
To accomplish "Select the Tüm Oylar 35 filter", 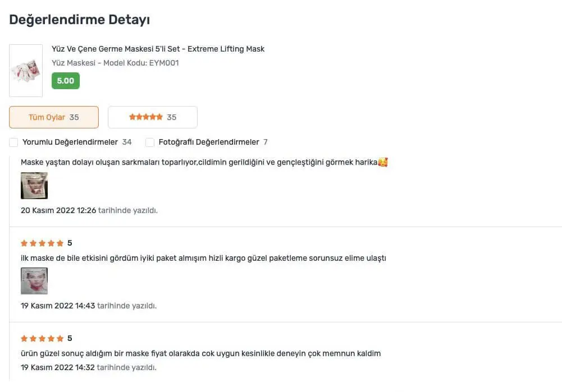I will point(54,117).
